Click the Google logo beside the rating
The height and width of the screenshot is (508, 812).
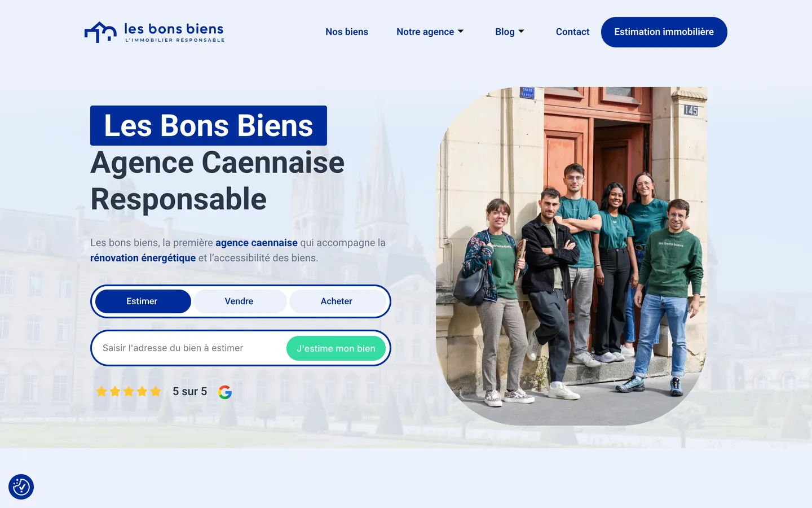(225, 392)
